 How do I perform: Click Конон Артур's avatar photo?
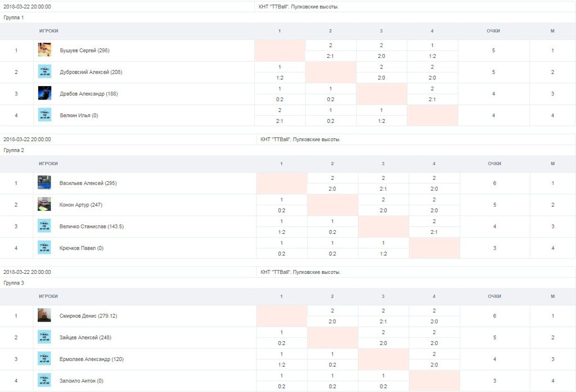click(44, 205)
